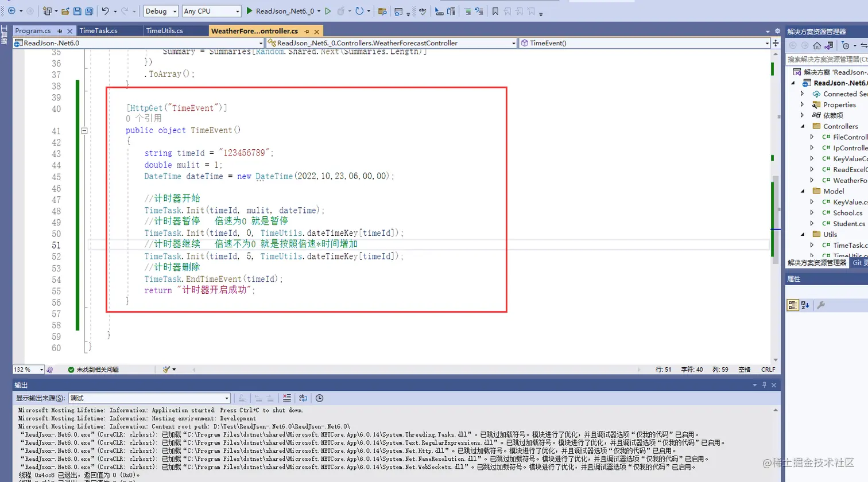The height and width of the screenshot is (482, 868).
Task: Click the Home icon in Solution Explorer
Action: [x=817, y=46]
